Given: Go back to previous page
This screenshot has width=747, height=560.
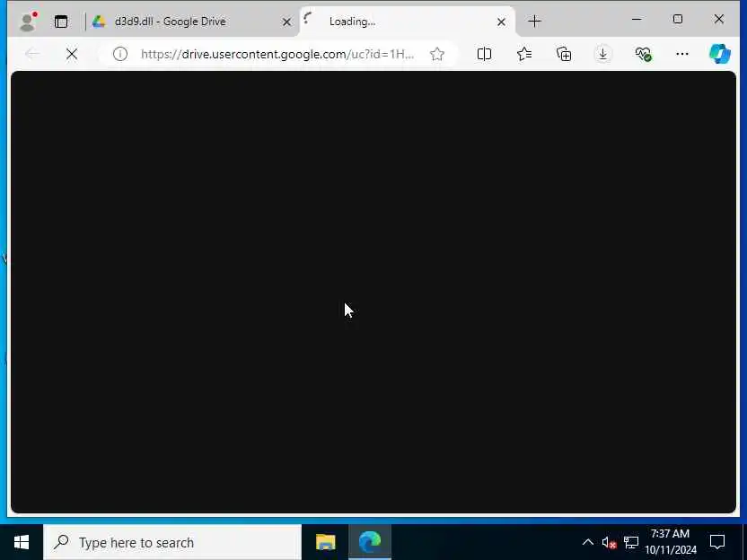Looking at the screenshot, I should click(x=32, y=54).
